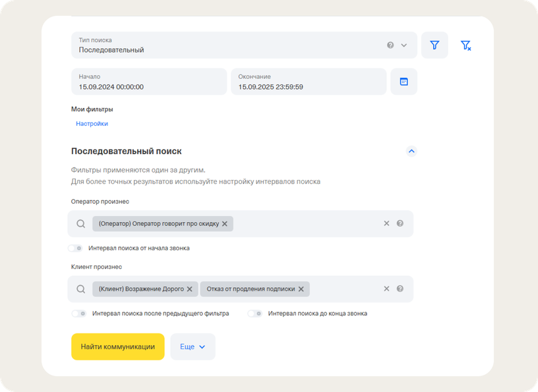Click the clear filters funnel icon
Viewport: 538px width, 392px height.
point(465,45)
